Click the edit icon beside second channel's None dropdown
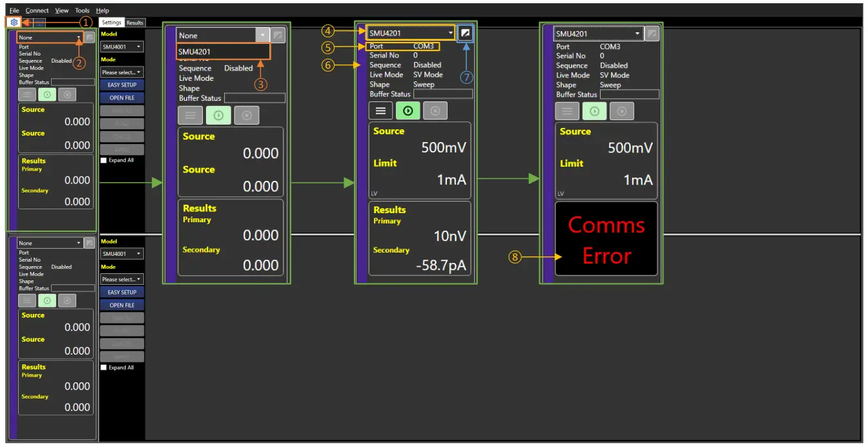The image size is (868, 447). point(90,243)
